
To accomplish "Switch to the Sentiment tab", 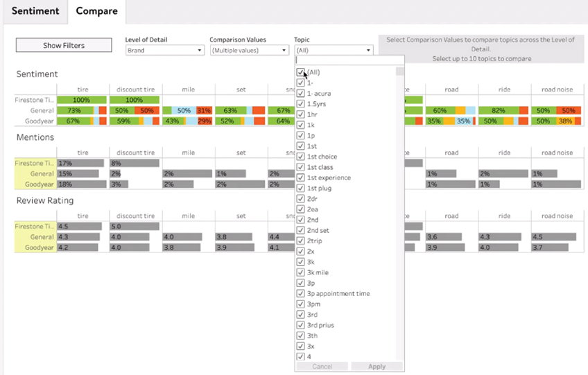I will coord(35,11).
